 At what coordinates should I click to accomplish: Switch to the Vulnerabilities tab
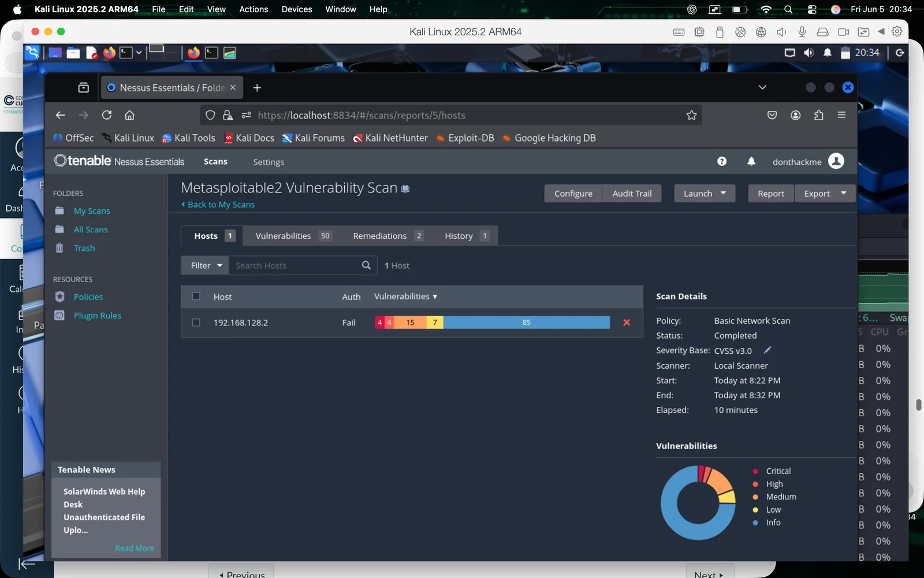tap(293, 236)
